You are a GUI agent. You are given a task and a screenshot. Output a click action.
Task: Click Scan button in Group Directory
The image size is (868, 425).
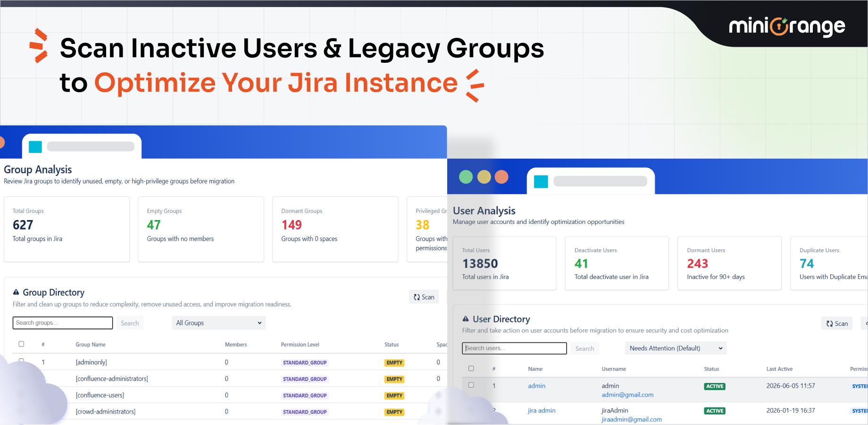click(x=424, y=297)
